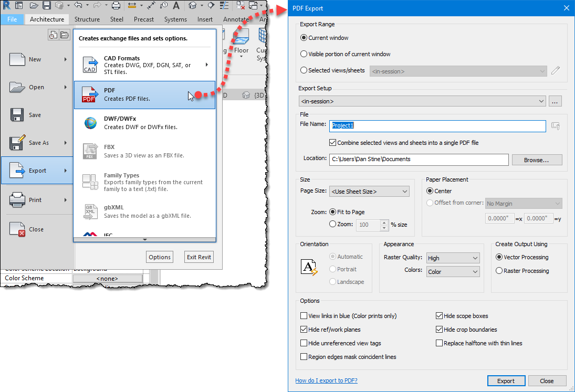Click the Revit R application logo

click(6, 5)
